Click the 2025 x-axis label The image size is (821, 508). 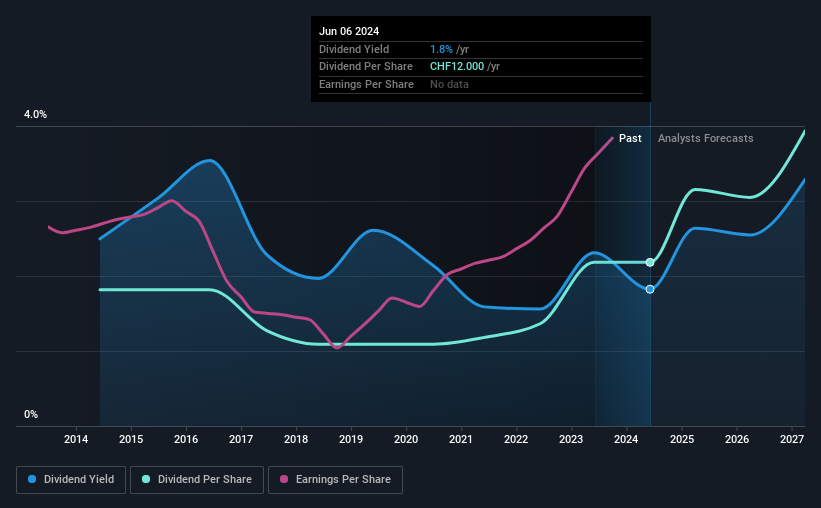[682, 439]
